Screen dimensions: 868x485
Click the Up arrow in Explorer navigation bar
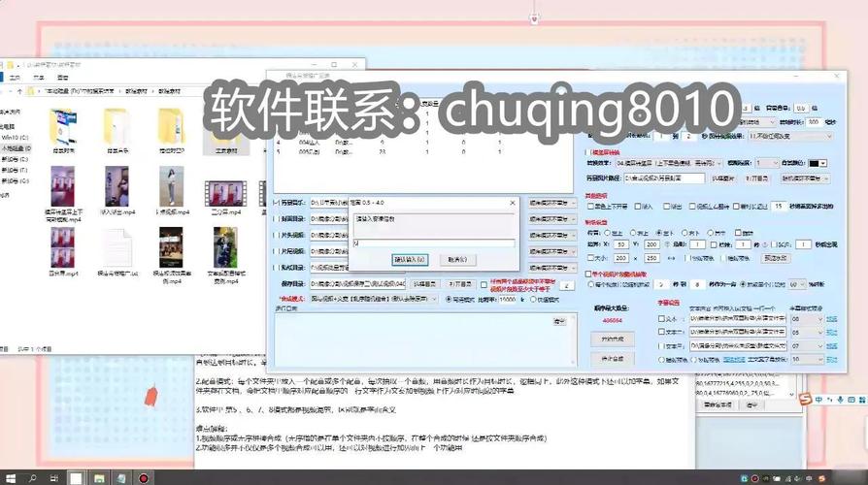coord(20,91)
